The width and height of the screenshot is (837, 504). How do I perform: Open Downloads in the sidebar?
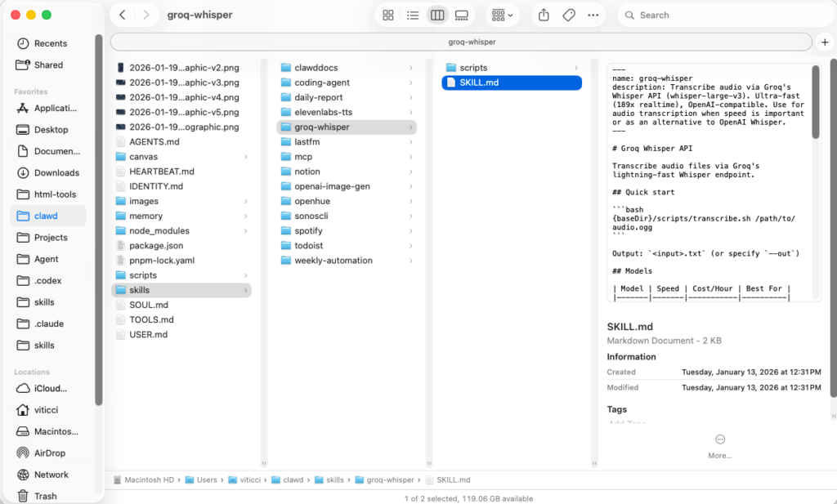point(56,172)
